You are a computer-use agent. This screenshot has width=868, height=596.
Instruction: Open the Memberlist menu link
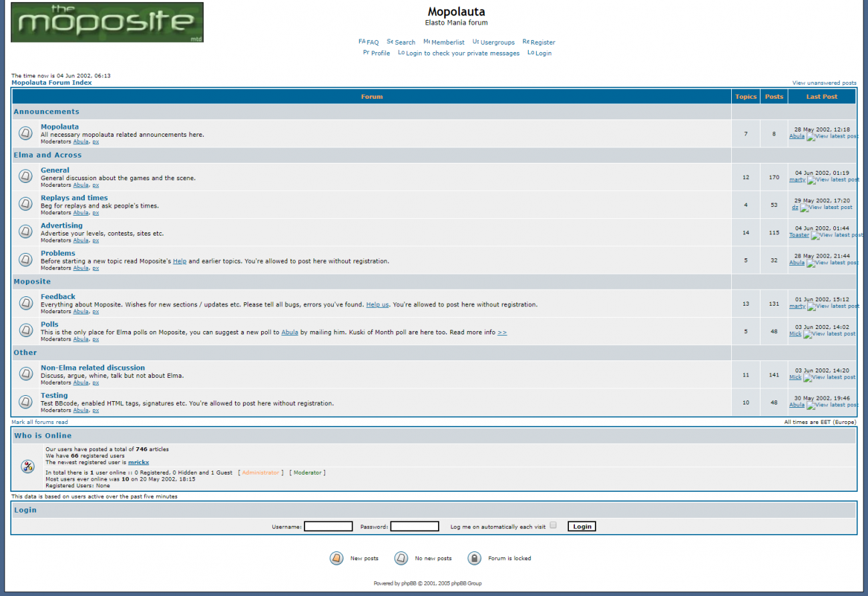pos(447,42)
